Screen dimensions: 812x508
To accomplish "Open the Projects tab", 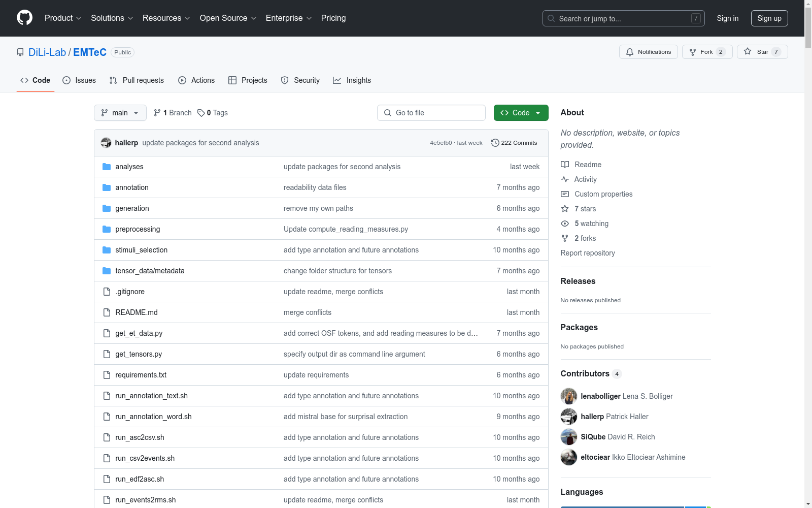I will 248,80.
